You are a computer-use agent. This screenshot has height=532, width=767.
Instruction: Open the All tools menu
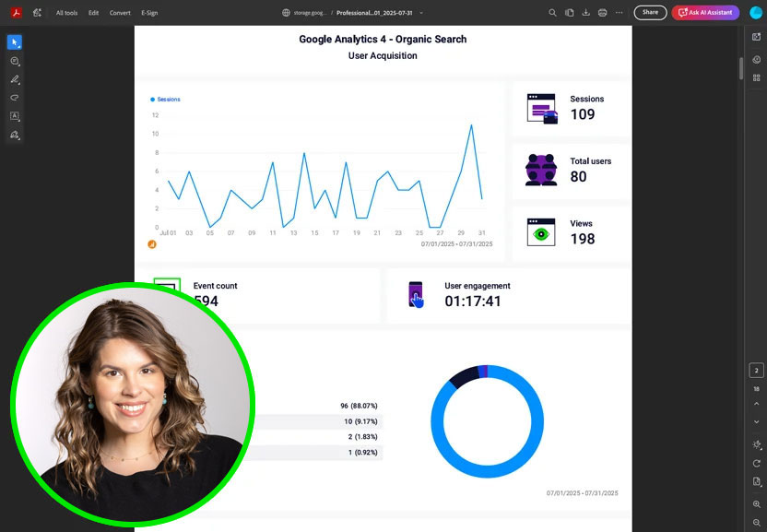tap(66, 13)
